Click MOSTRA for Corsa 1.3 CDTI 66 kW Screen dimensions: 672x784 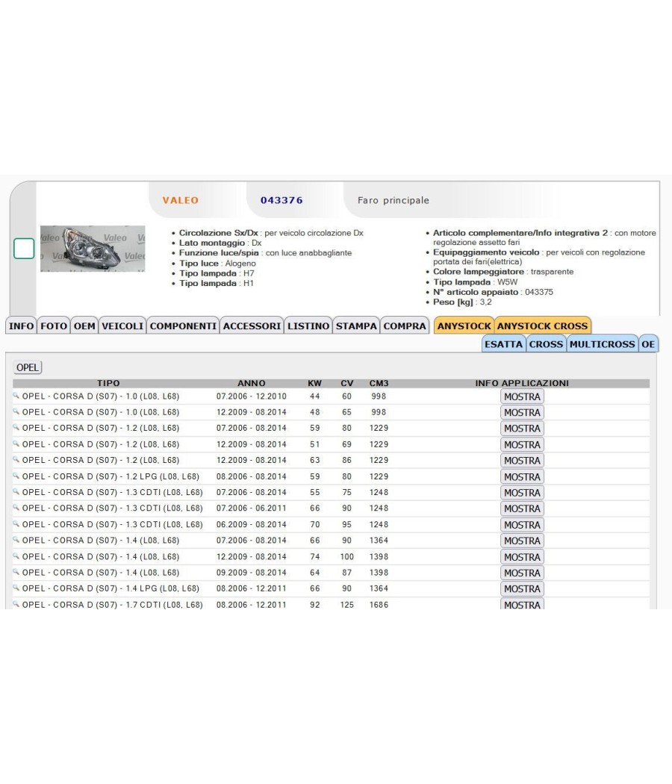522,508
